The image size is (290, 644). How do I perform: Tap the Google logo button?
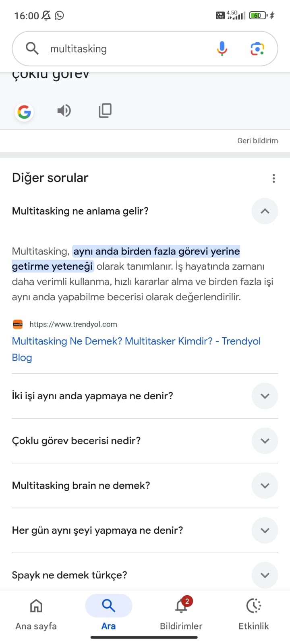click(x=24, y=112)
